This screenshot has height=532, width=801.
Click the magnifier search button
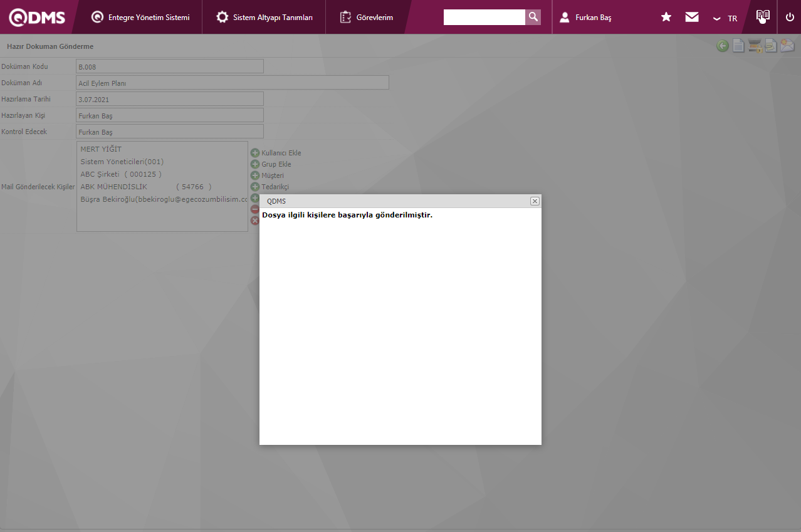533,17
